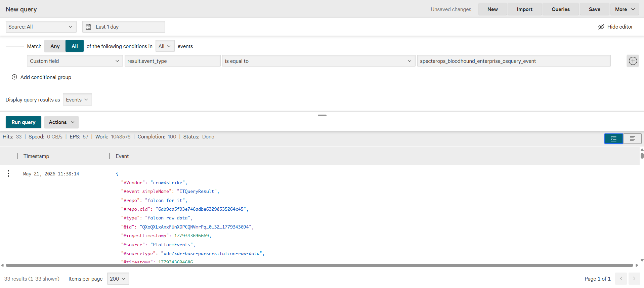Open the row actions three-dot menu
This screenshot has width=644, height=288.
pos(8,173)
